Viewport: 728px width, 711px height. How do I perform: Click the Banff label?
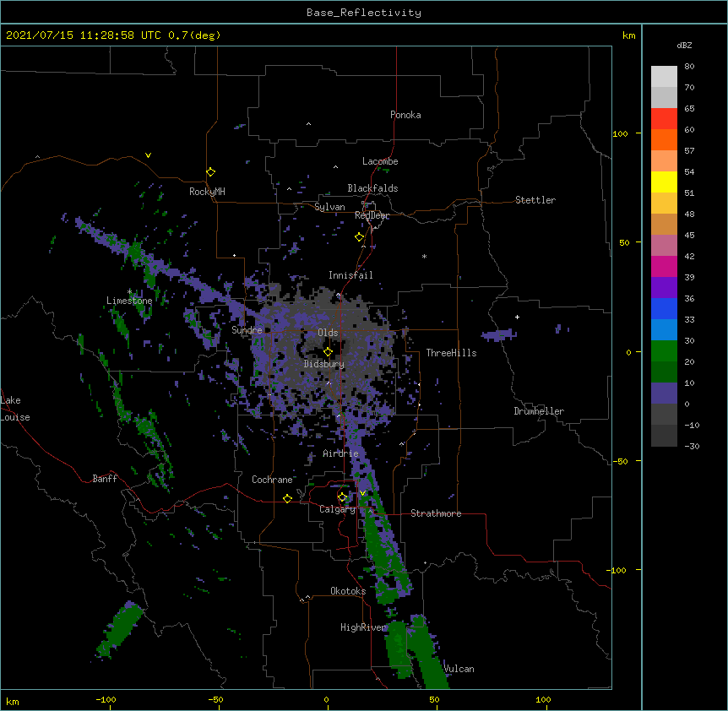[105, 479]
